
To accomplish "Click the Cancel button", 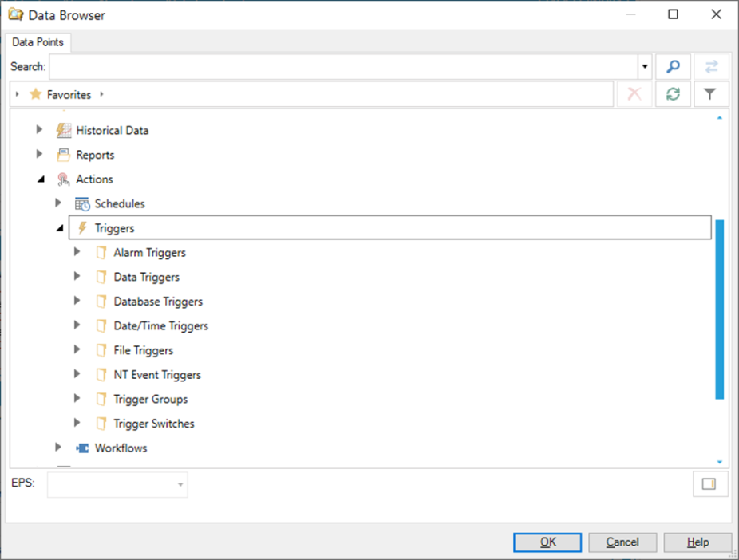I will click(622, 542).
